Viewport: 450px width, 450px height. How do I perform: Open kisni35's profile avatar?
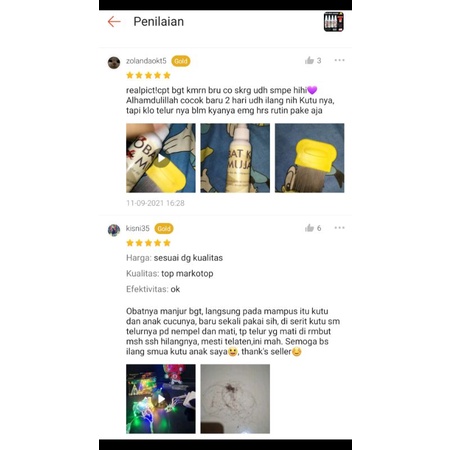(x=114, y=230)
